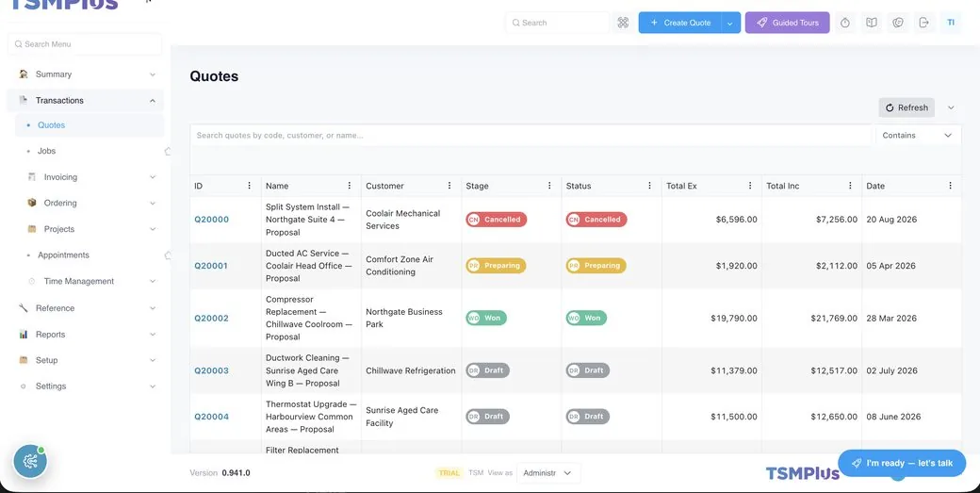Viewport: 980px width, 493px height.
Task: Open quote Q20003 link
Action: click(211, 370)
